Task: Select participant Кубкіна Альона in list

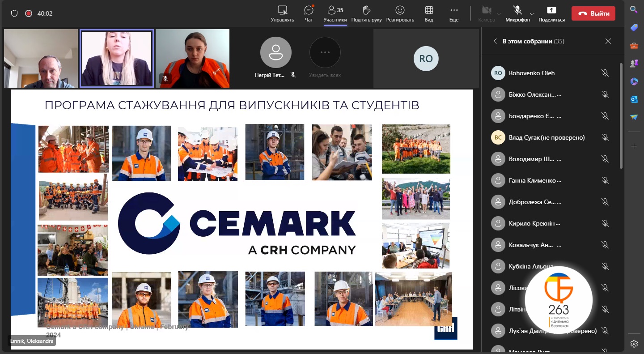Action: point(531,266)
